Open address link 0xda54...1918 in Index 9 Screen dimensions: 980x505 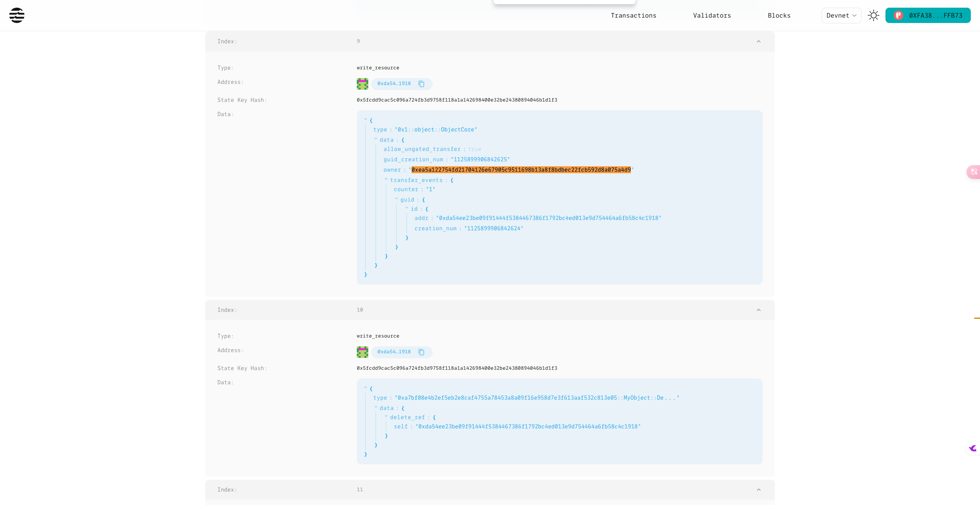pyautogui.click(x=394, y=84)
